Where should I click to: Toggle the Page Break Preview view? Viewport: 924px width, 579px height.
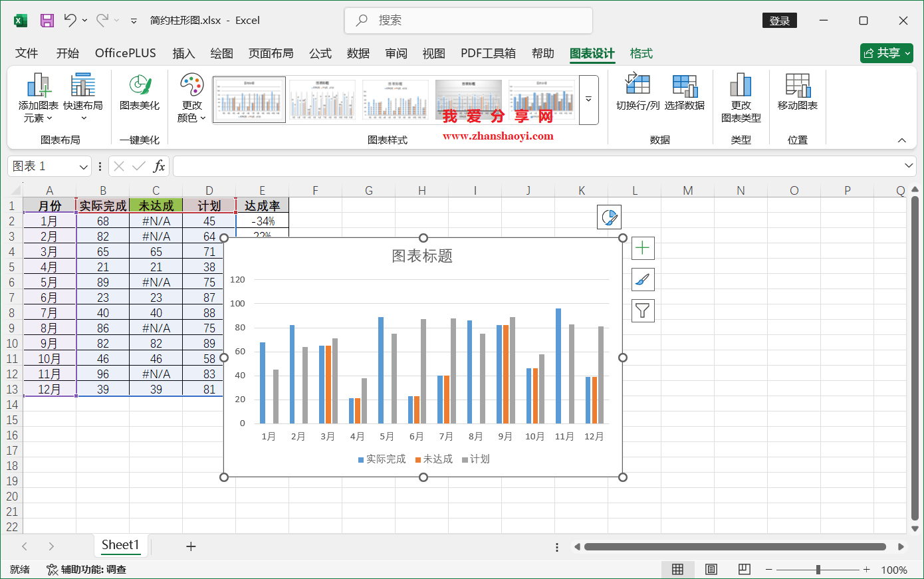tap(744, 569)
